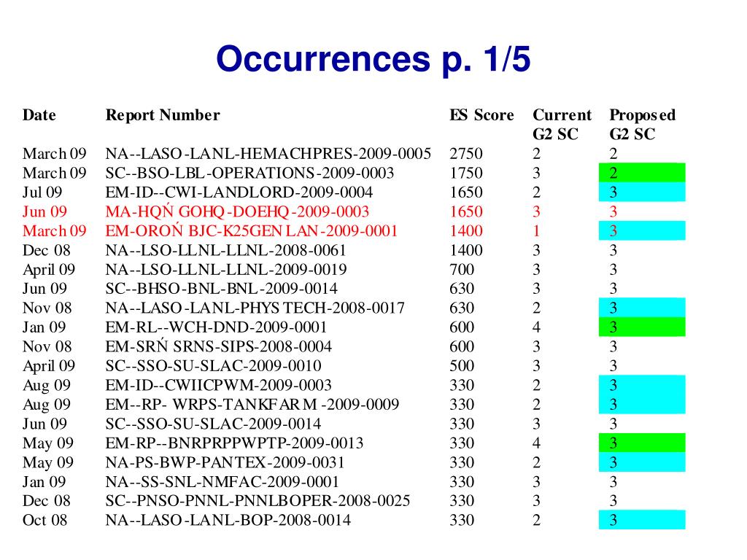Click report SC--SSO-SU-SLAC-2009-0010
This screenshot has width=747, height=560.
coord(214,366)
